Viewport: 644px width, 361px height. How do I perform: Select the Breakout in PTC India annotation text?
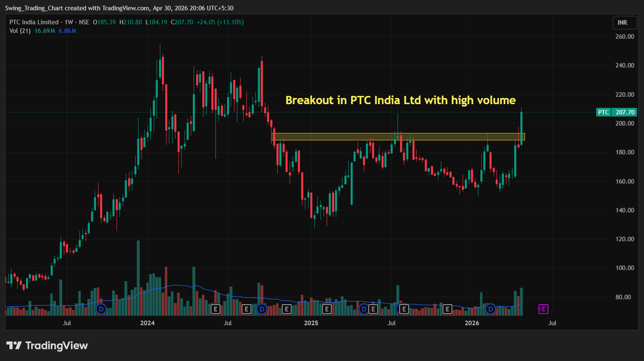[401, 100]
